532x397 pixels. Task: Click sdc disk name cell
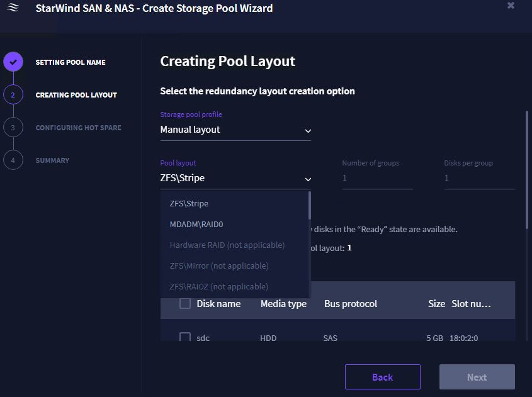coord(203,338)
